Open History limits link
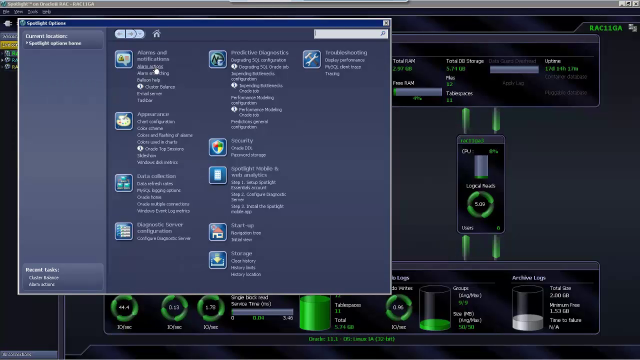This screenshot has width=640, height=360. pyautogui.click(x=243, y=268)
